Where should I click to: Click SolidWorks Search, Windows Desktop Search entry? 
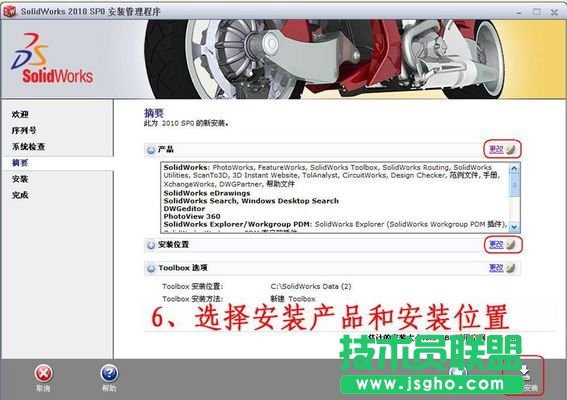click(251, 201)
